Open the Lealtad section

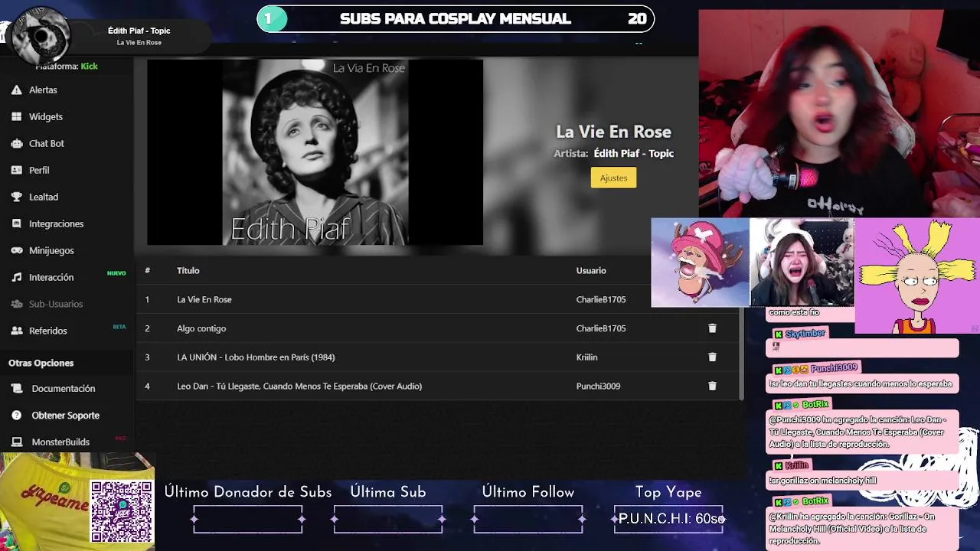point(44,197)
